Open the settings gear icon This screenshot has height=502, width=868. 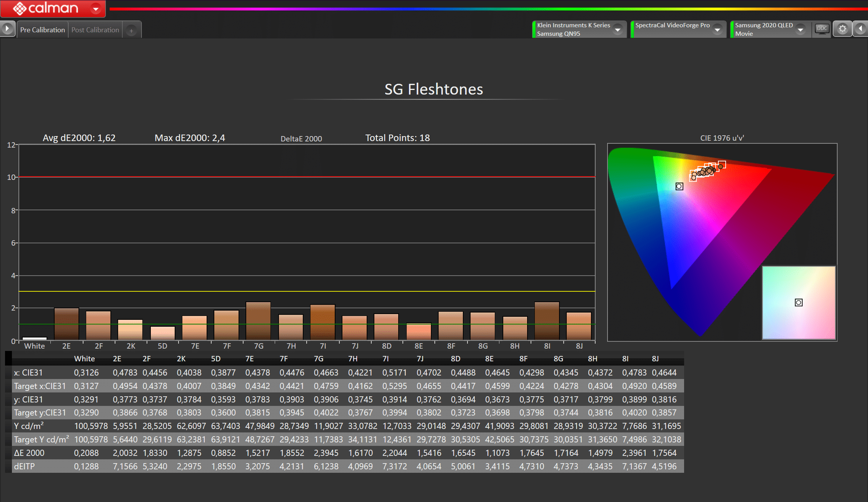pyautogui.click(x=842, y=29)
